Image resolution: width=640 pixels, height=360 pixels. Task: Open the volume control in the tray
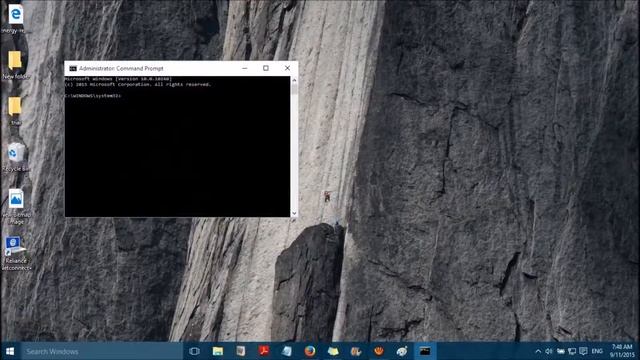click(549, 351)
